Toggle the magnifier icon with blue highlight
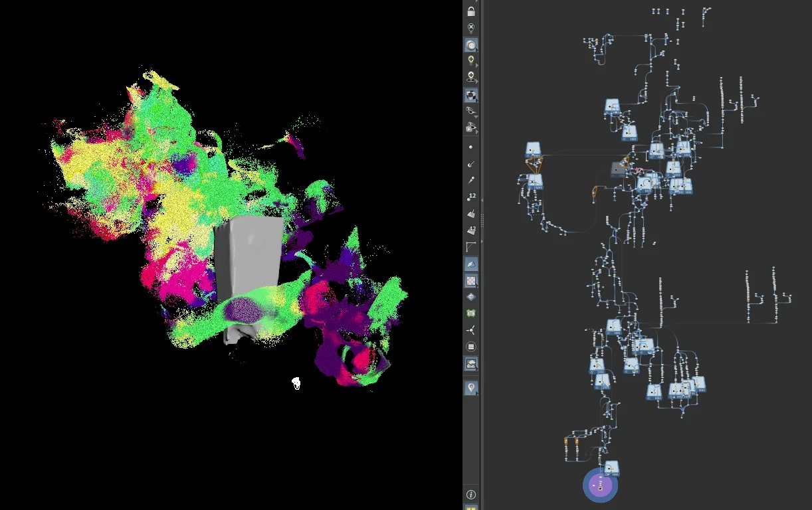This screenshot has height=510, width=812. click(470, 45)
